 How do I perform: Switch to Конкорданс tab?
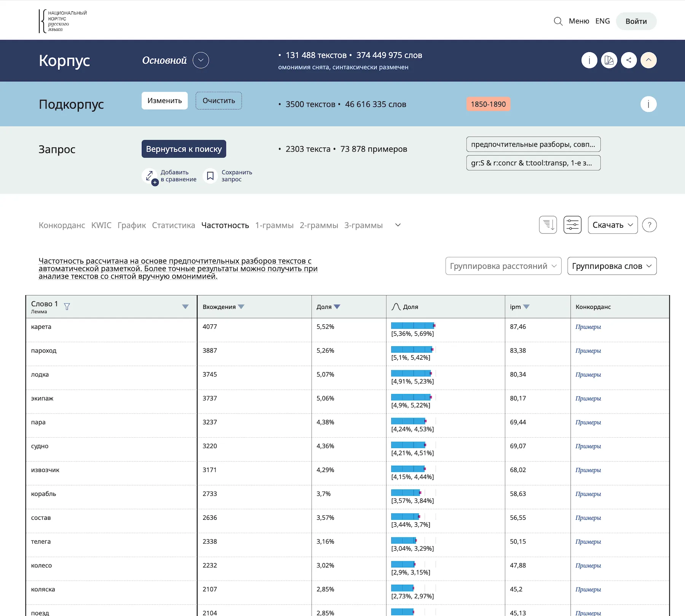[x=62, y=225]
